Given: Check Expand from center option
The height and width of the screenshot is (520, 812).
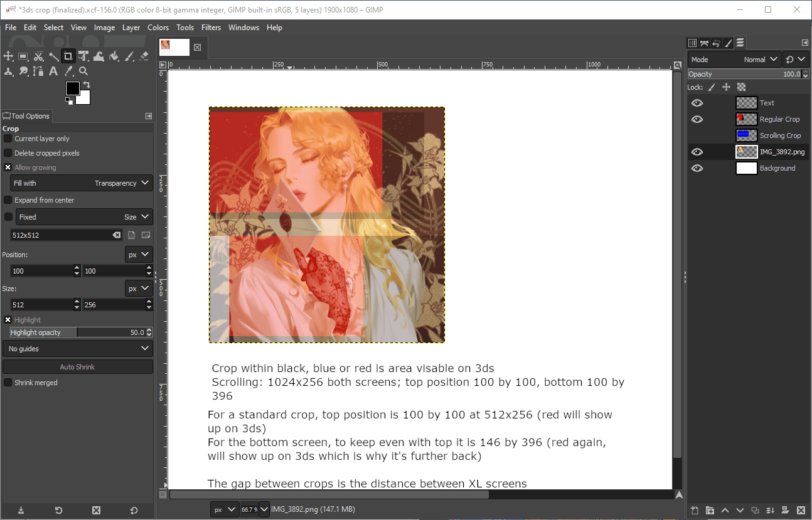Looking at the screenshot, I should click(x=8, y=200).
